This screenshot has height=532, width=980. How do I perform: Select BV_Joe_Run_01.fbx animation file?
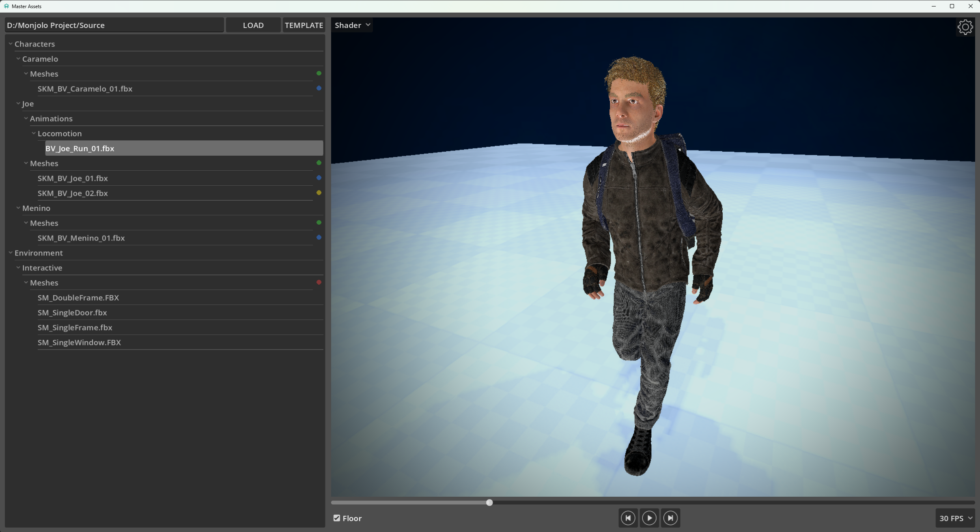(x=184, y=148)
